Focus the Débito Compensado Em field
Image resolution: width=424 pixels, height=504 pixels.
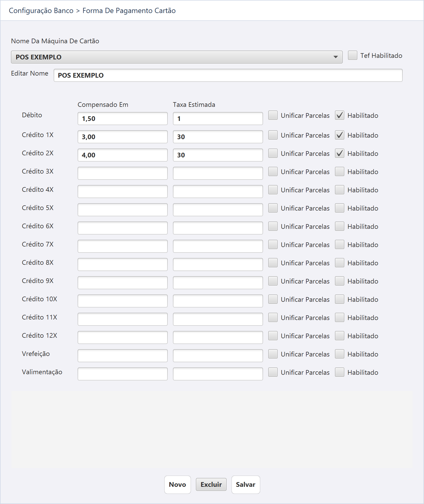(122, 119)
